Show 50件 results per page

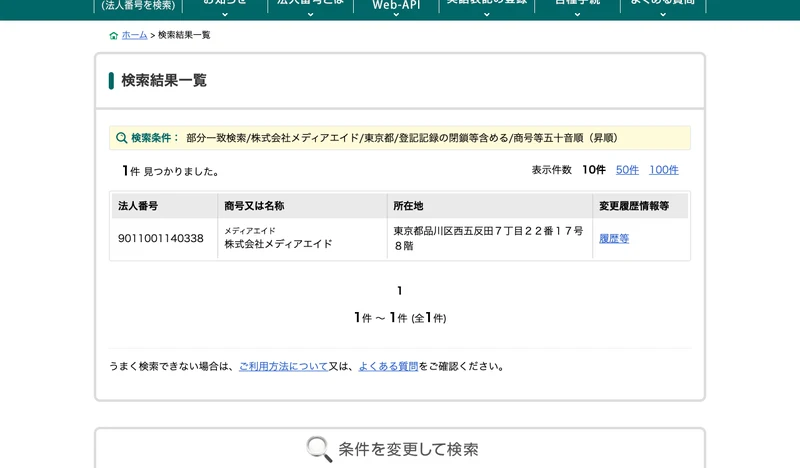(627, 170)
